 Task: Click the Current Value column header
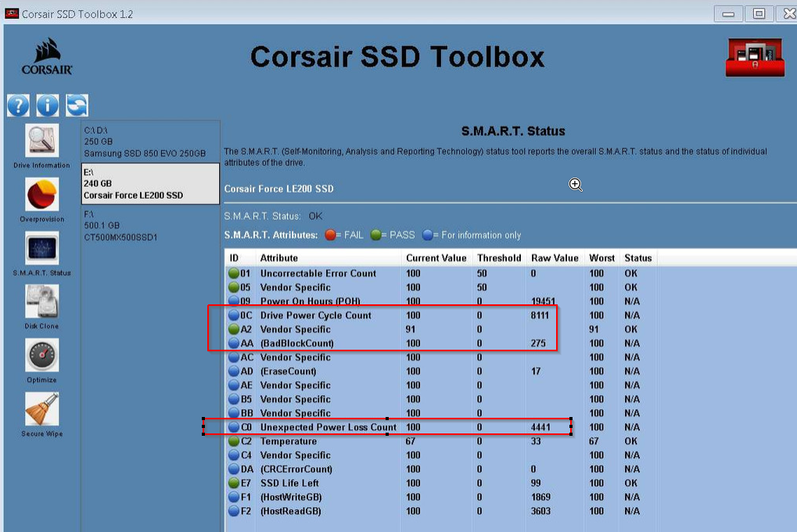(436, 258)
